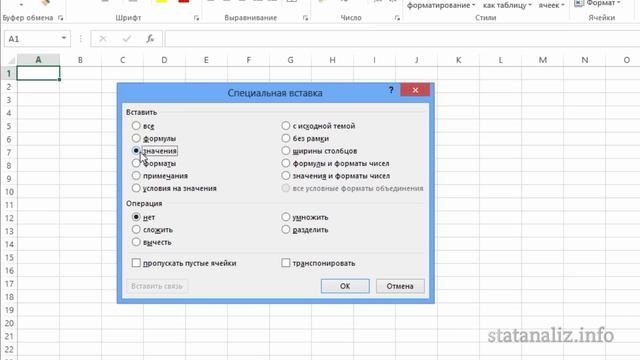Image resolution: width=640 pixels, height=360 pixels.
Task: Select значения и форматы чисел option
Action: point(286,176)
